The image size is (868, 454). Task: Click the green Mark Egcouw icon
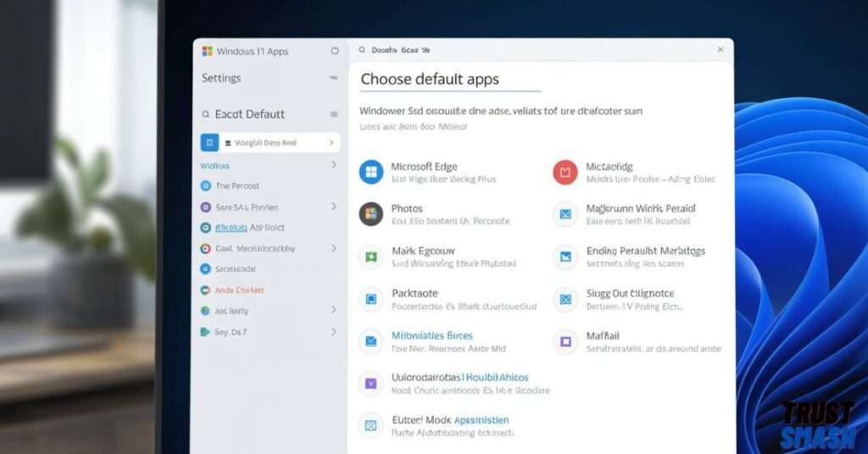point(371,257)
